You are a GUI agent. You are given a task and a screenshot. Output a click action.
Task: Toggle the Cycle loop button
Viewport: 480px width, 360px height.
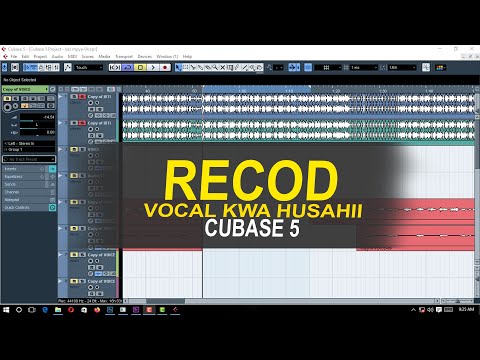[x=128, y=68]
